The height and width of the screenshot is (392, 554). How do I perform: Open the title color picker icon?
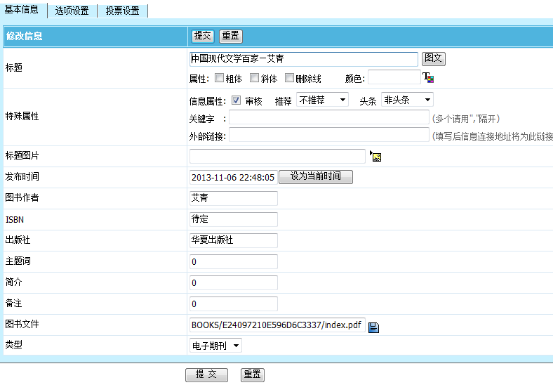click(x=428, y=77)
